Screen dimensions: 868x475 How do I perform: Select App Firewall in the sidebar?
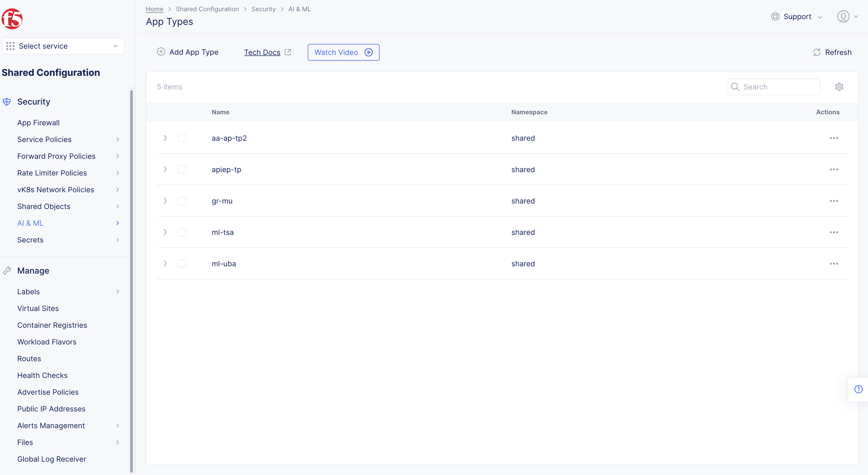[38, 122]
